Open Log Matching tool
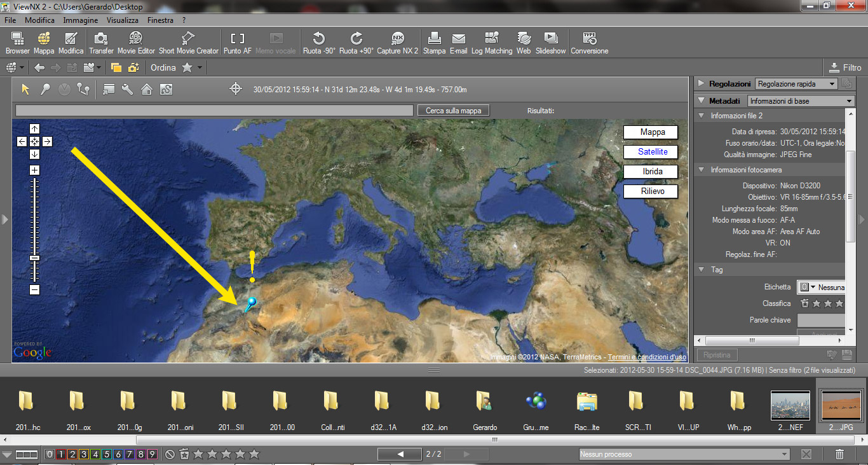Image resolution: width=868 pixels, height=465 pixels. (x=492, y=43)
